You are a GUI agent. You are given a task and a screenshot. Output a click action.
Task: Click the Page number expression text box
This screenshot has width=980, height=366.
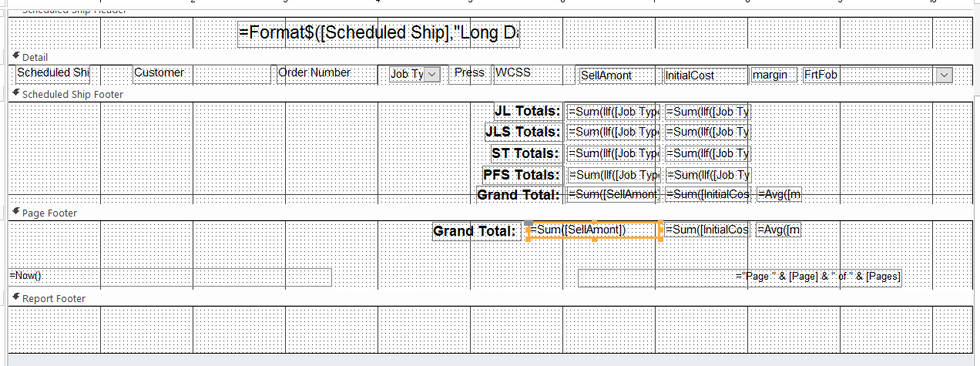pos(740,277)
